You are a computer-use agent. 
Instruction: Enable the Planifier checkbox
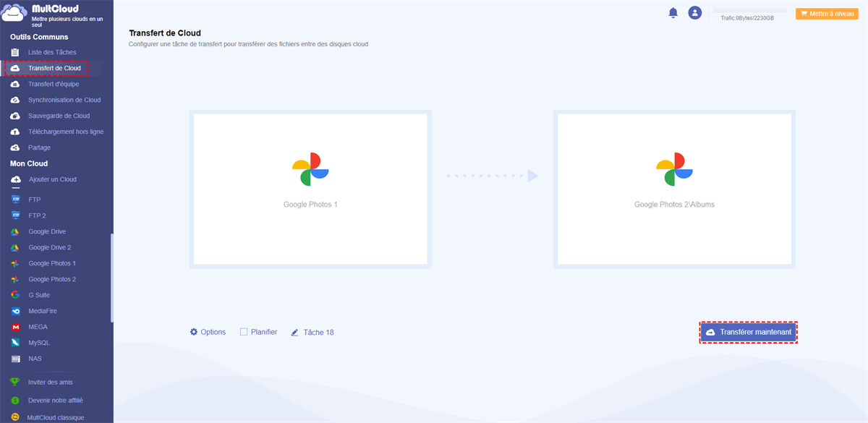[x=244, y=332]
